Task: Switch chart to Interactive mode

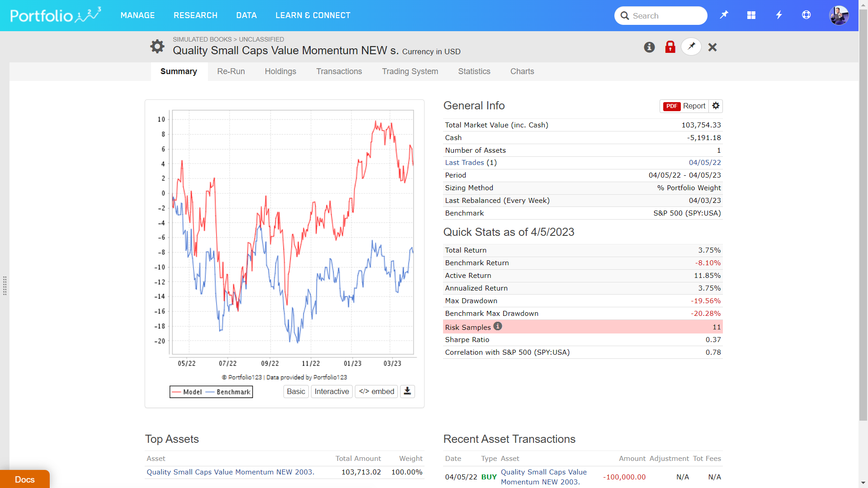Action: tap(331, 391)
